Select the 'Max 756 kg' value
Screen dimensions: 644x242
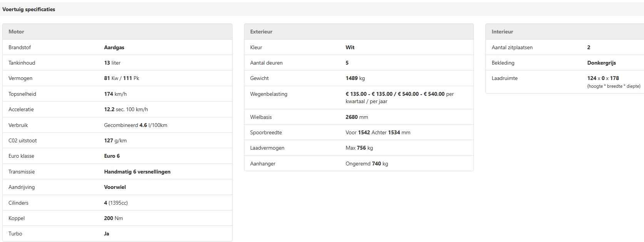359,148
